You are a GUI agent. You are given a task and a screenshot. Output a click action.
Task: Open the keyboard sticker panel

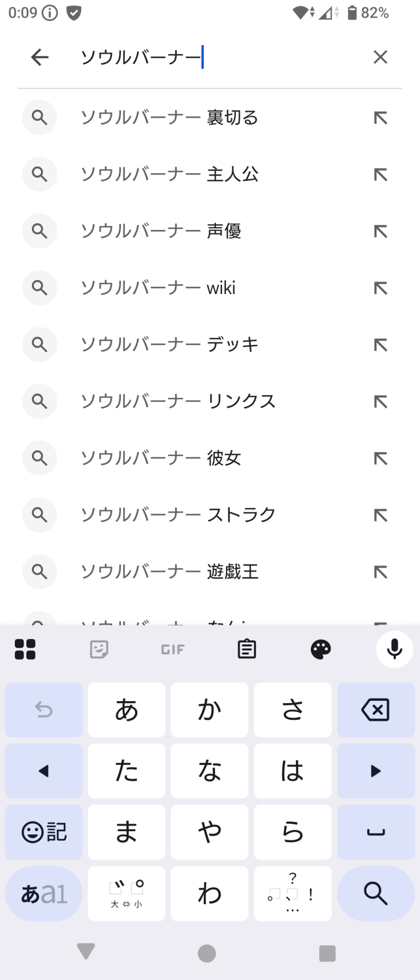pos(99,649)
